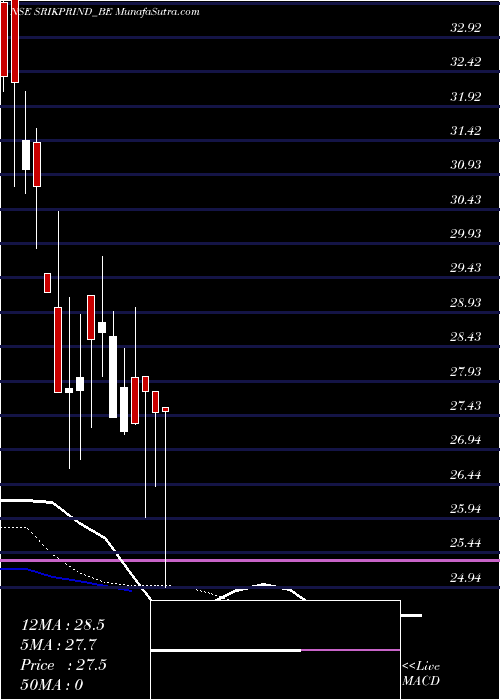
Task: Click the 26.44 price axis label
Action: (465, 475)
